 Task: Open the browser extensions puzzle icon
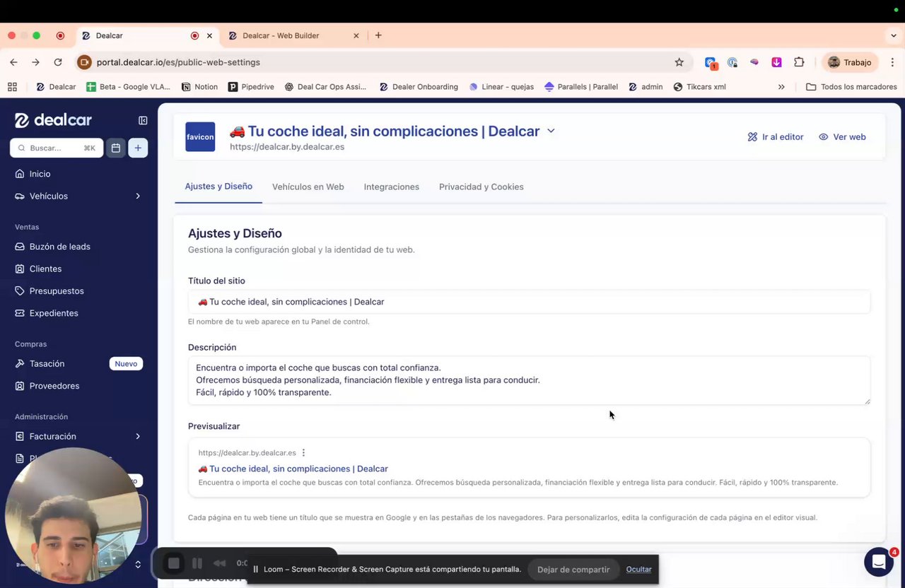799,62
